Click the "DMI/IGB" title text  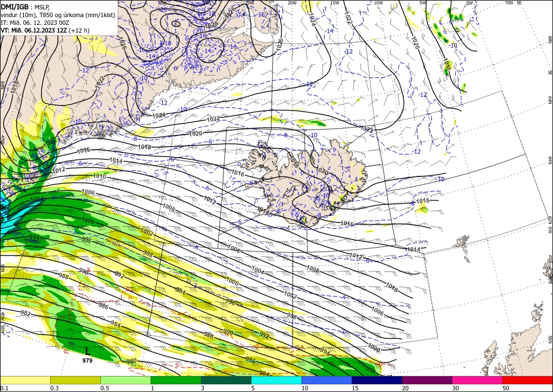pos(15,6)
